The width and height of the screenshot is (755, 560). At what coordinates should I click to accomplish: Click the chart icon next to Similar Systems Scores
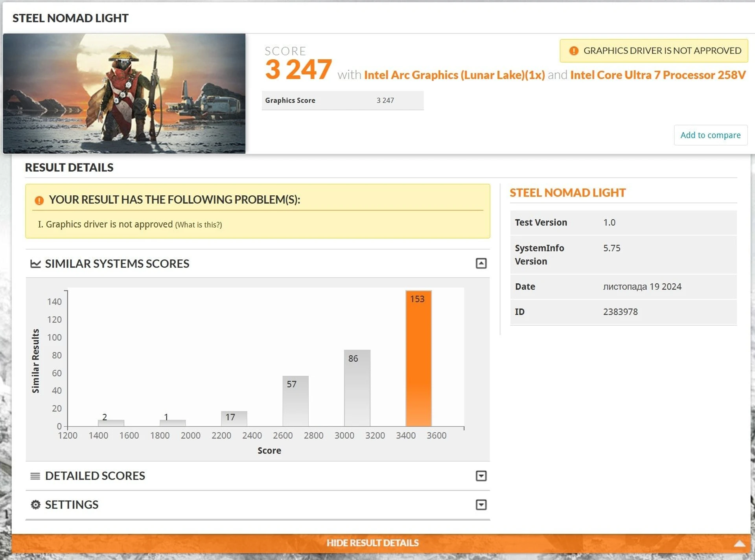coord(35,264)
